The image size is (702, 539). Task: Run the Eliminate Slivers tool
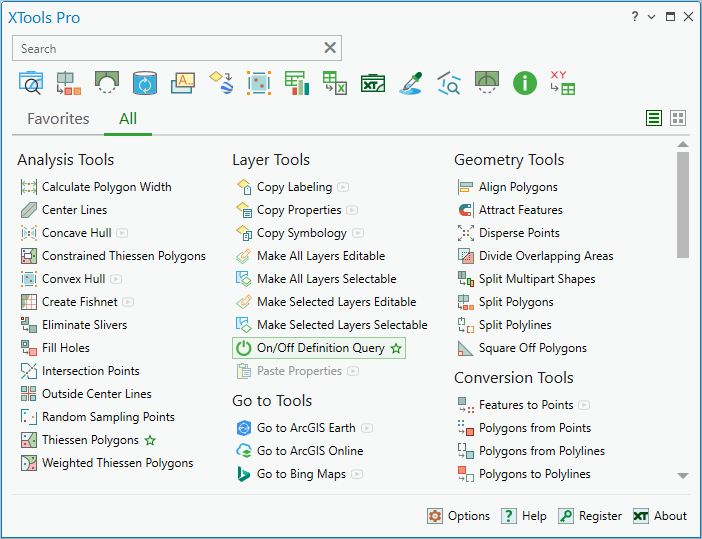click(74, 325)
